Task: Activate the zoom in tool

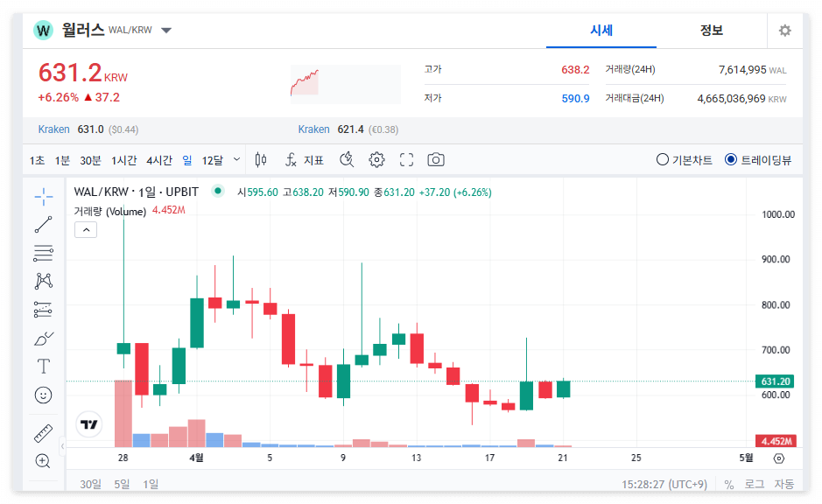Action: pos(43,461)
